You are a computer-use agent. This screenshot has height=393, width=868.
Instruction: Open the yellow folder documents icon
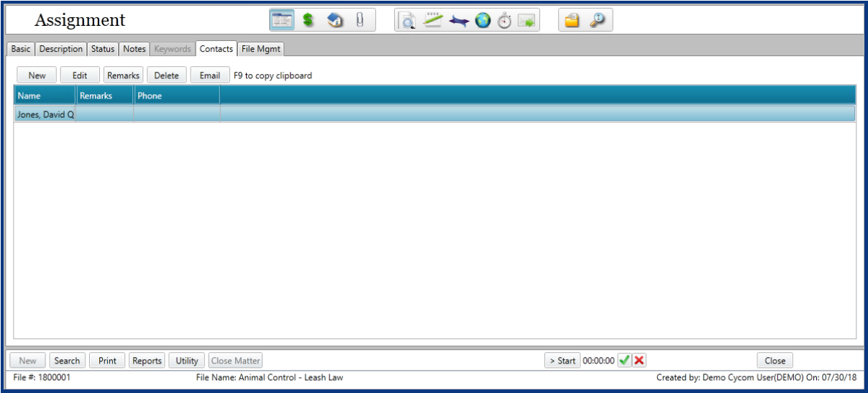(572, 21)
